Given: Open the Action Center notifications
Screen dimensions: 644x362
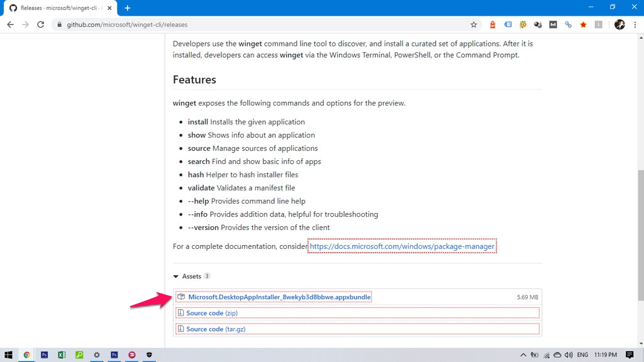Looking at the screenshot, I should 630,354.
